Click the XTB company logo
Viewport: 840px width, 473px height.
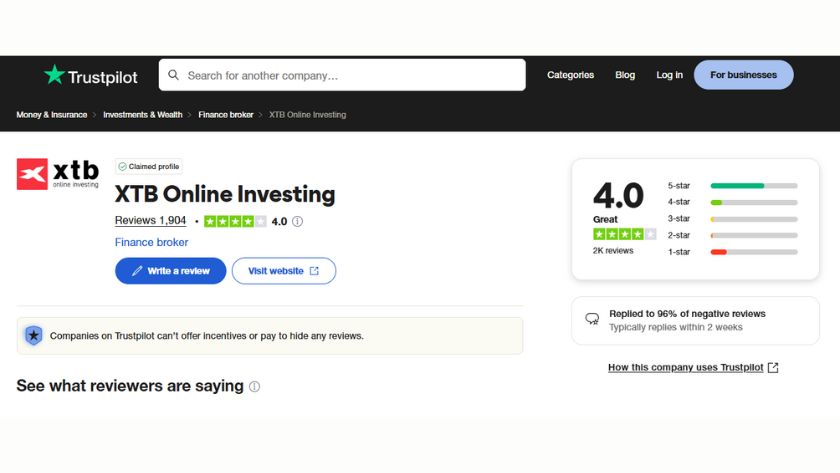point(58,174)
